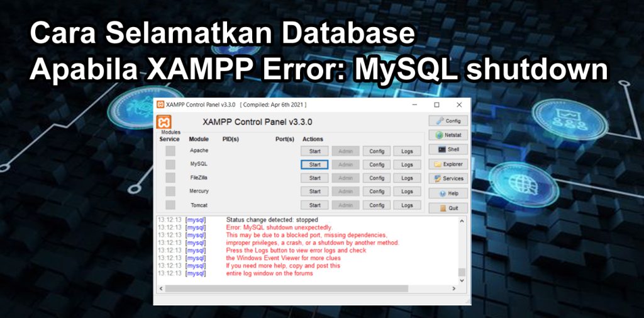Toggle the Tomcat service checkbox
The image size is (644, 318).
[x=170, y=205]
